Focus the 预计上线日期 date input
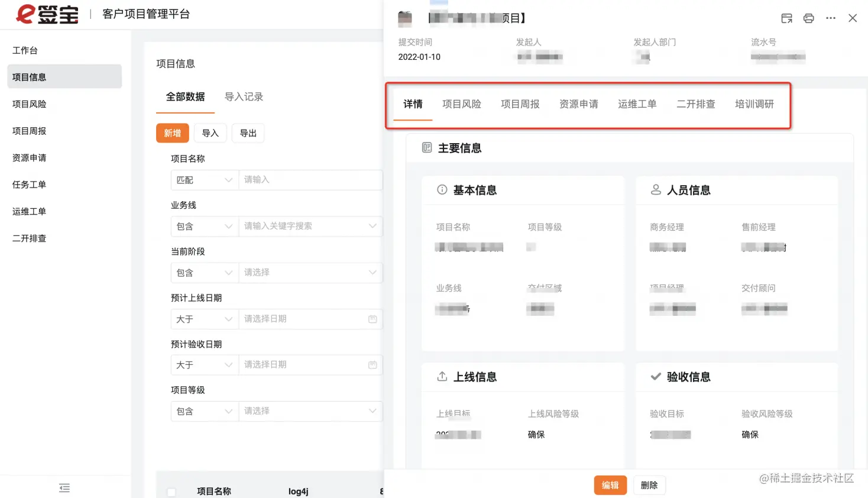Image resolution: width=868 pixels, height=498 pixels. pos(310,319)
